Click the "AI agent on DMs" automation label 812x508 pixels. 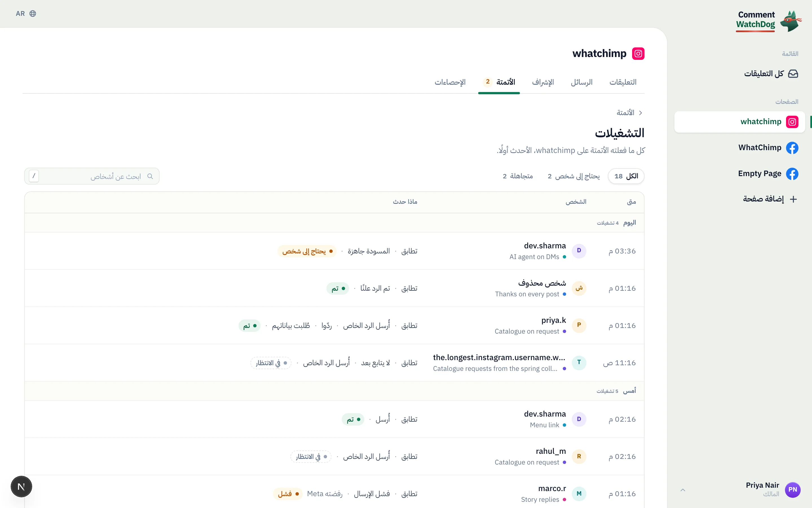[534, 257]
